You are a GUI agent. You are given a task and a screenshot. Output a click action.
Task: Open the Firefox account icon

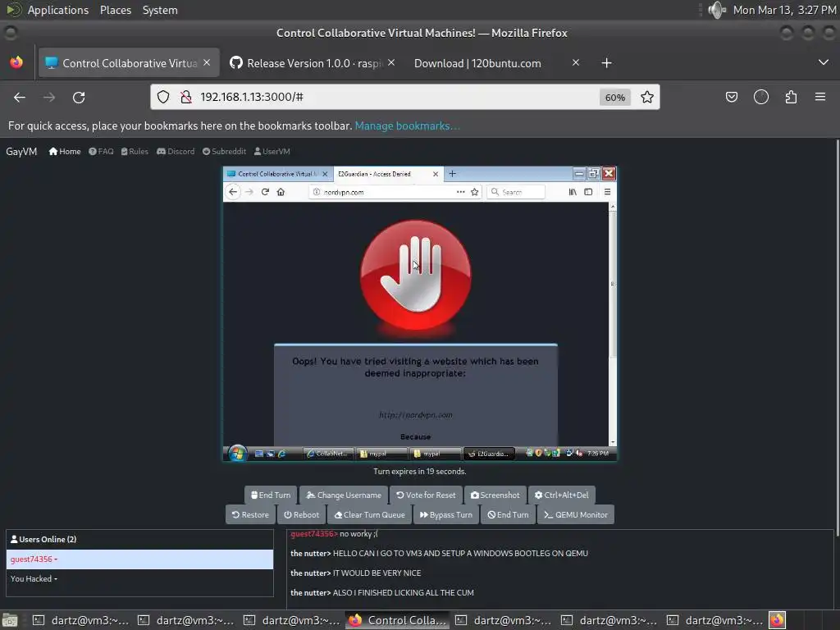(761, 97)
